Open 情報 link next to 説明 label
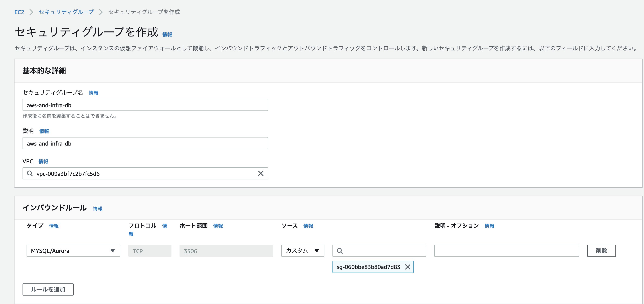Viewport: 644px width, 304px height. tap(44, 131)
